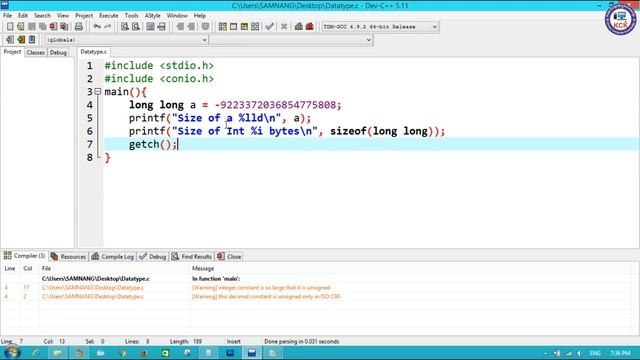Open the (globals) class dropdown
Viewport: 640px width, 360px height.
(126, 40)
